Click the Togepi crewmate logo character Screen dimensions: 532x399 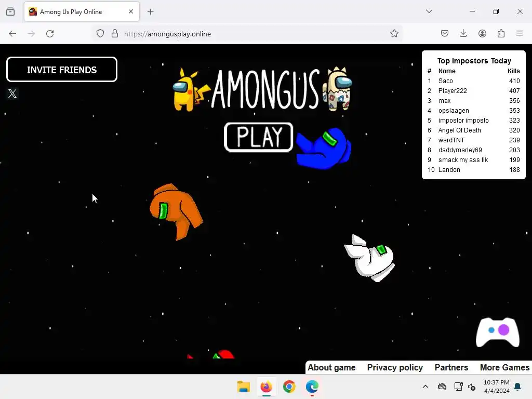point(337,89)
